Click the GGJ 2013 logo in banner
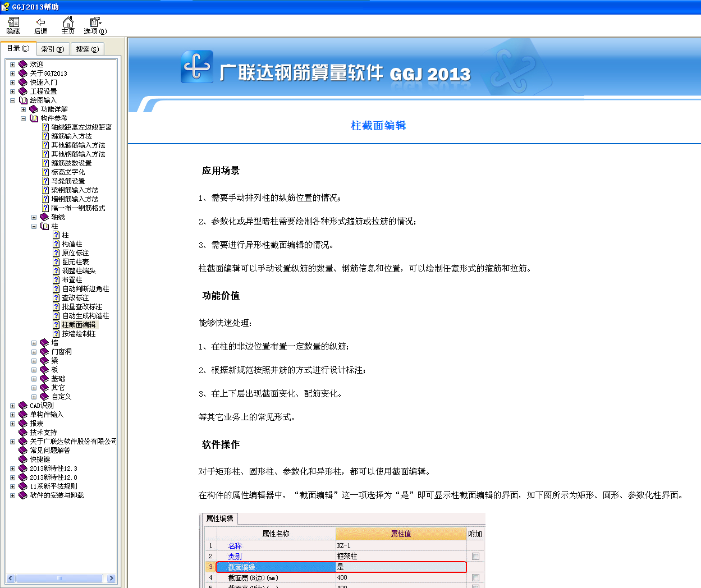 [197, 67]
